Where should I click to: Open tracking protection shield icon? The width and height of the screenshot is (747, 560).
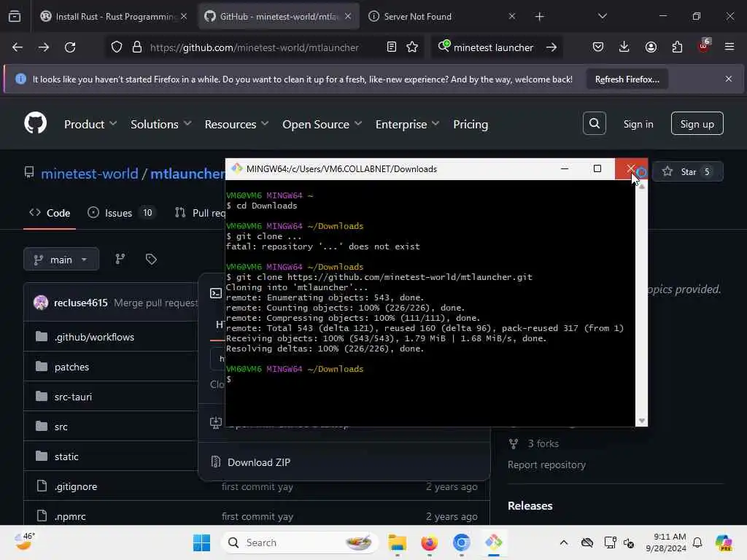(117, 47)
